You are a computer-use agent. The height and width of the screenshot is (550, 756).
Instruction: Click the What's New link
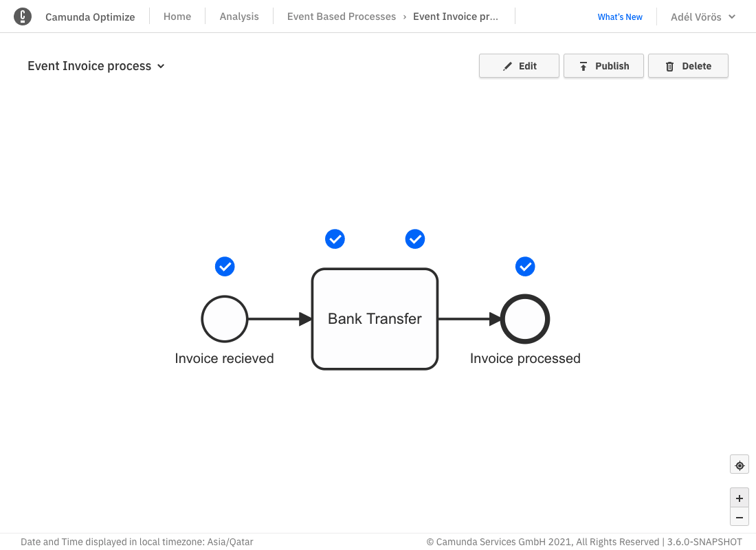619,16
